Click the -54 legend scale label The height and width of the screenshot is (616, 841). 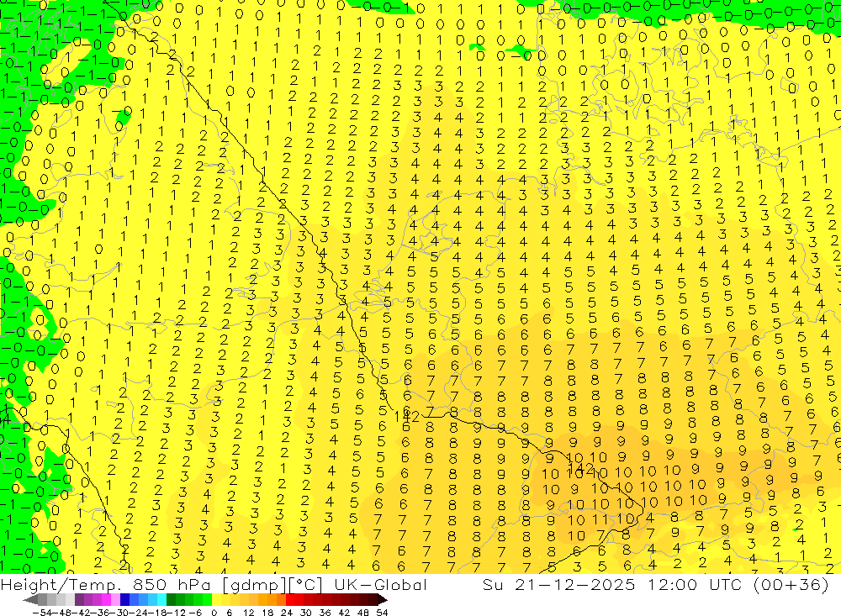[x=42, y=613]
